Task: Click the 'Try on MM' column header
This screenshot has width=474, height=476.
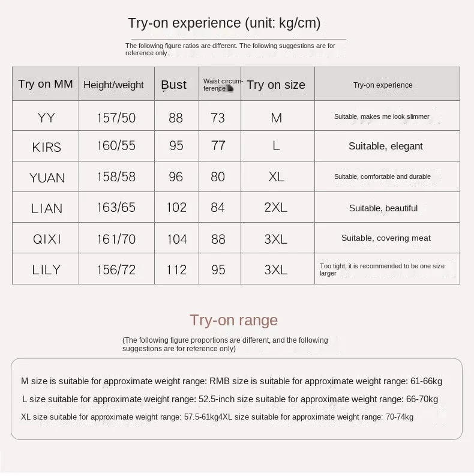Action: 46,84
